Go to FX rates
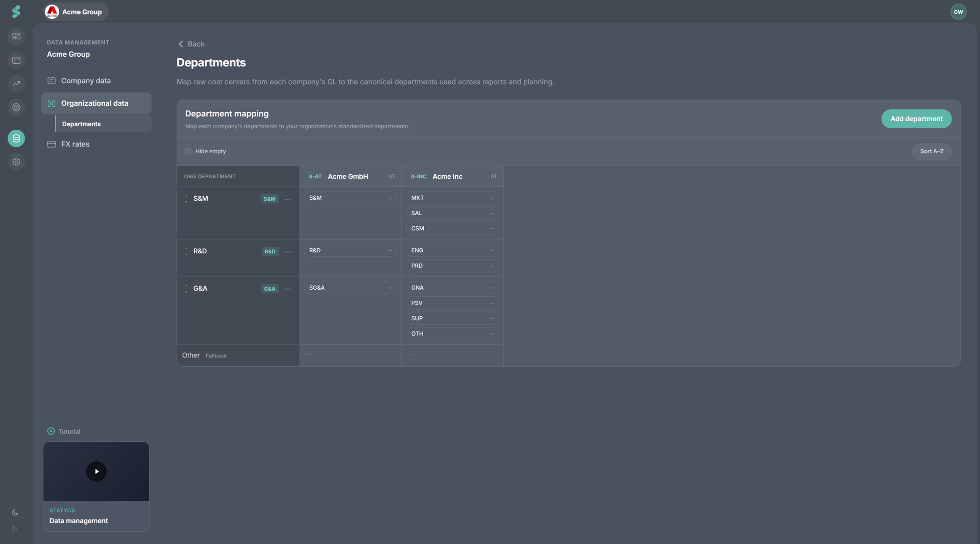 tap(96, 144)
